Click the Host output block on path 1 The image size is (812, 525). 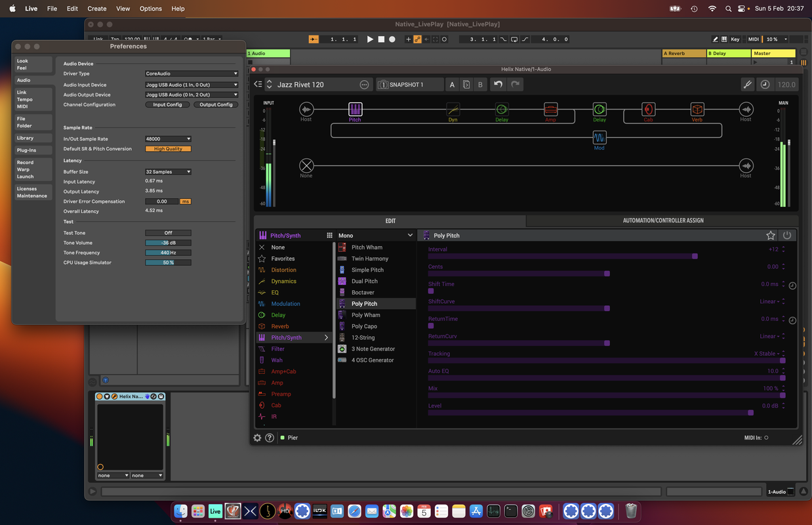point(746,110)
